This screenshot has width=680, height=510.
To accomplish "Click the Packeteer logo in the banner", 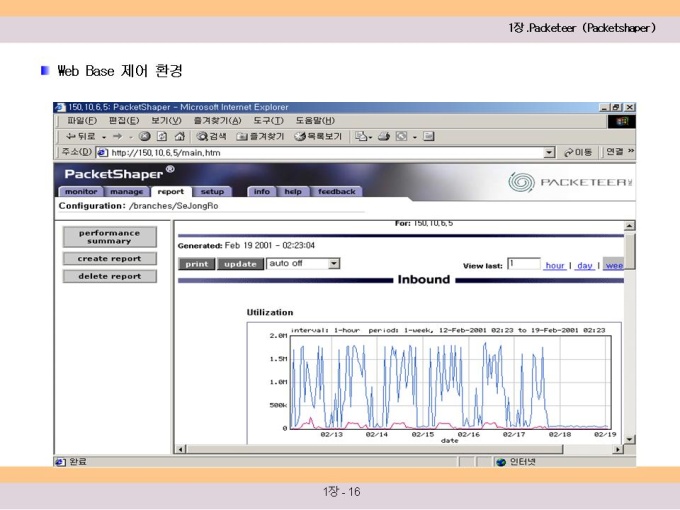I will (570, 182).
